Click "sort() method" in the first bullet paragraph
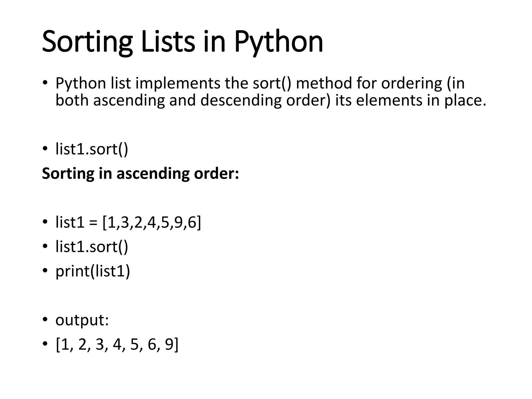The height and width of the screenshot is (399, 532). (301, 84)
